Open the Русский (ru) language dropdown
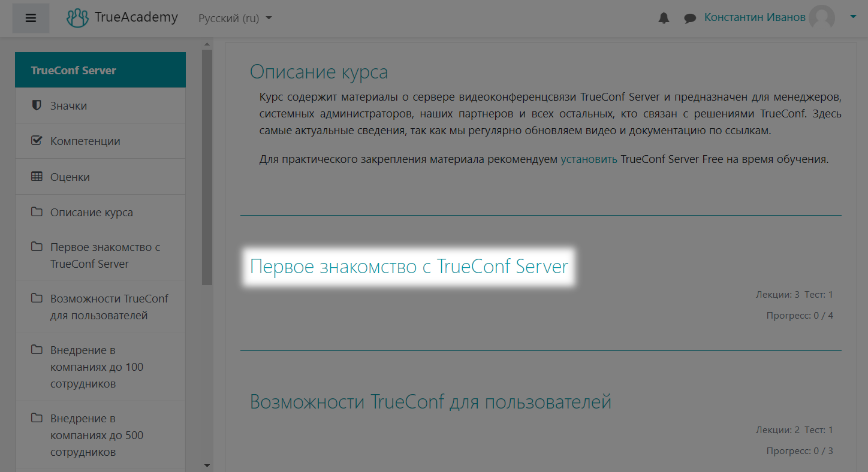The image size is (868, 472). point(235,18)
